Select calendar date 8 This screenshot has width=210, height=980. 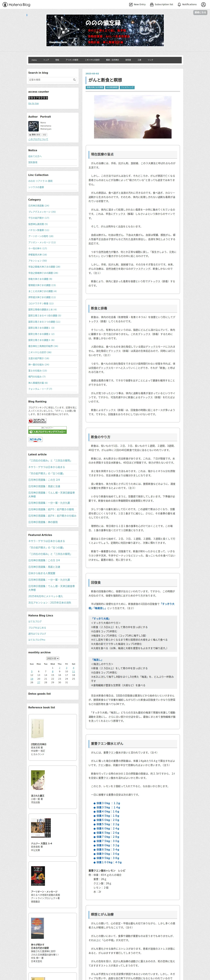point(53,671)
